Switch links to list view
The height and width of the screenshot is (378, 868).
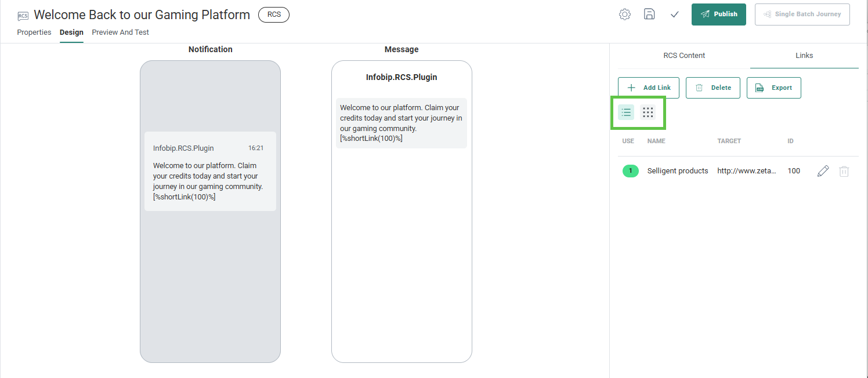[x=626, y=112]
